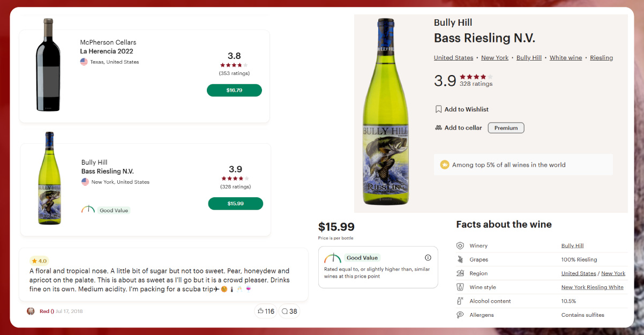The image size is (644, 335).
Task: Click the $15.99 green price button
Action: click(x=235, y=204)
